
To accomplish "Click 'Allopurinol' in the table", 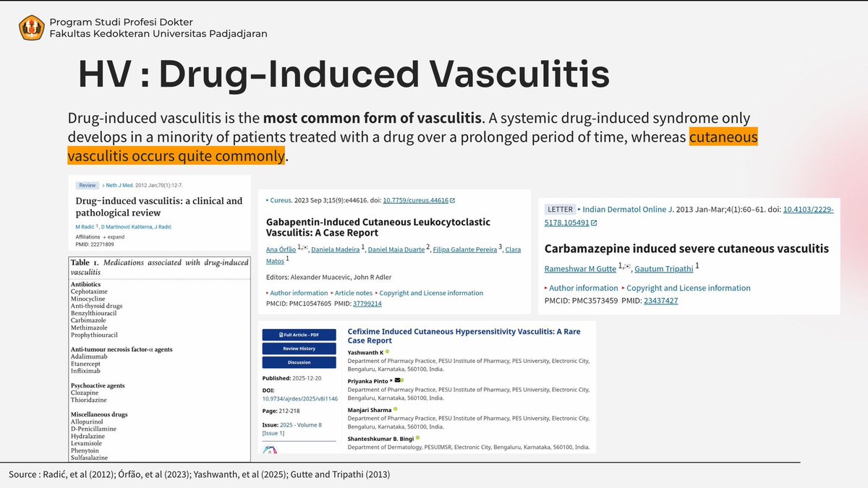I will click(x=88, y=422).
